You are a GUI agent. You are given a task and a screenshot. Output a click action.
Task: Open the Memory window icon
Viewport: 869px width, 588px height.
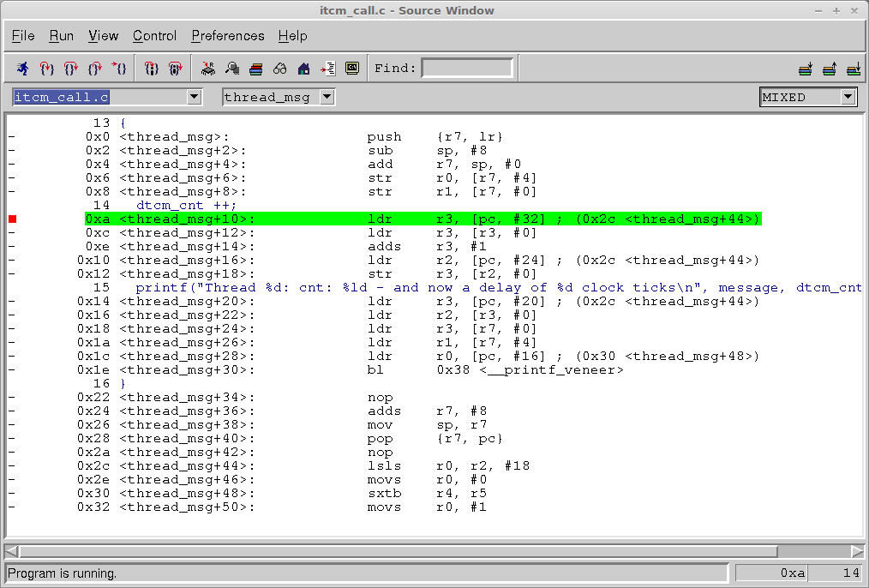coord(232,69)
